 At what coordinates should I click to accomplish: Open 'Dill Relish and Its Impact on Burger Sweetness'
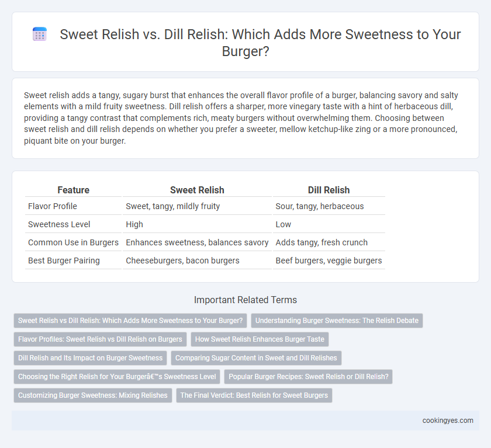coord(90,358)
